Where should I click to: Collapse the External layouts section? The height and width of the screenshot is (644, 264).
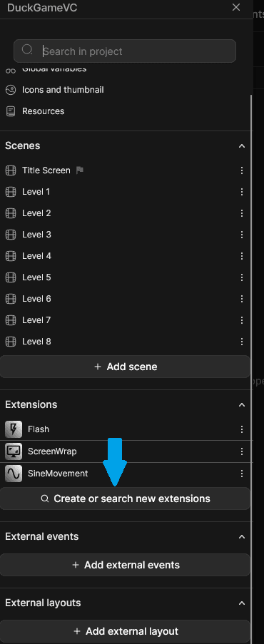(242, 603)
